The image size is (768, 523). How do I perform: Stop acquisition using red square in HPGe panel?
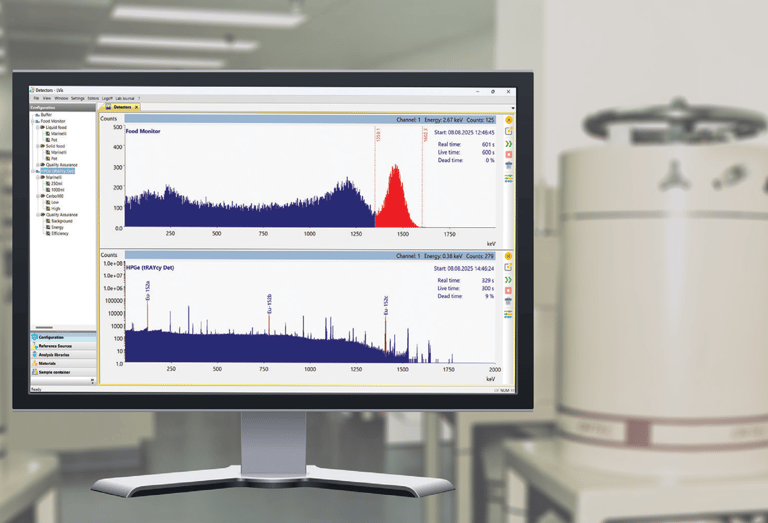(x=508, y=290)
